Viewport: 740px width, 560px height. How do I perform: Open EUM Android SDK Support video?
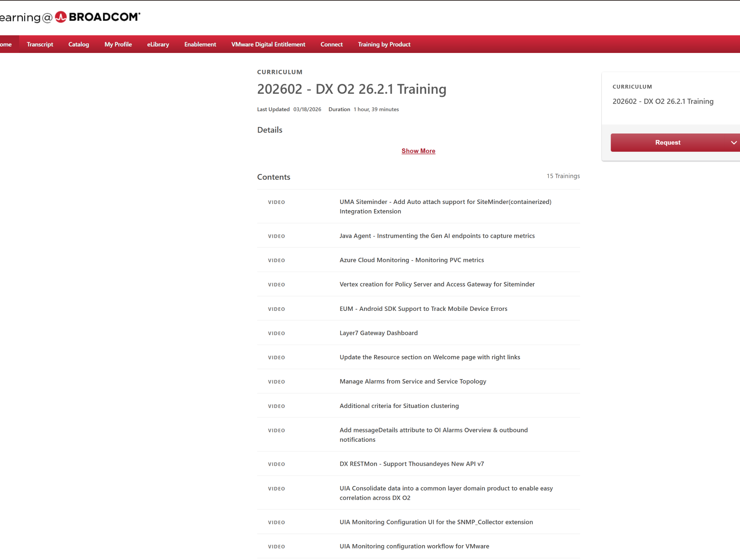tap(423, 309)
